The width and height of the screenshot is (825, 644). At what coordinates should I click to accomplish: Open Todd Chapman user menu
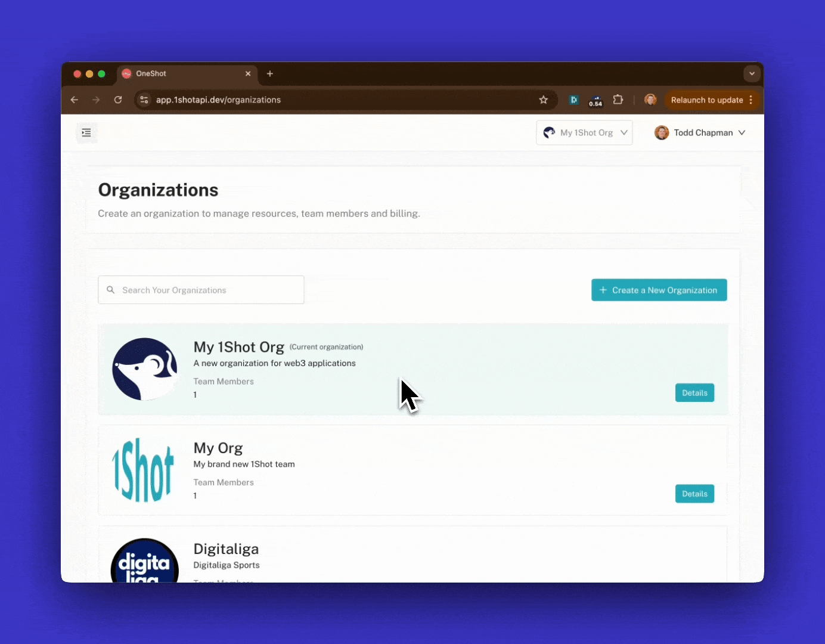[700, 132]
